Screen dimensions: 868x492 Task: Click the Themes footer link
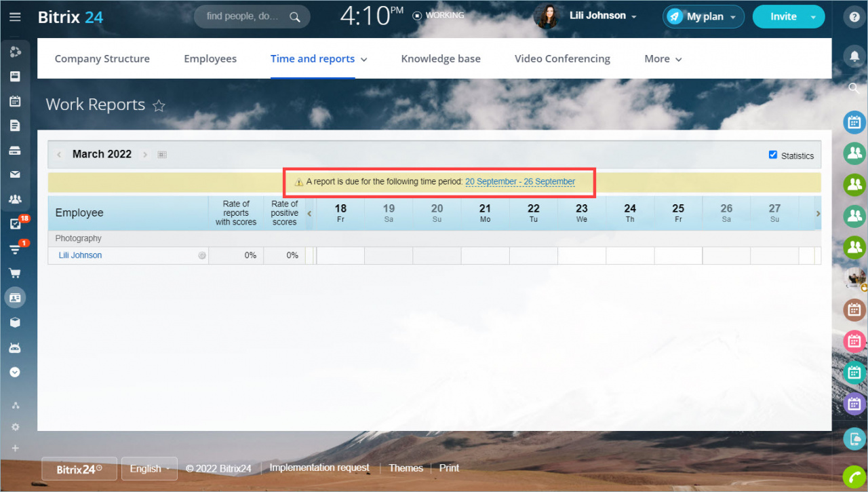pyautogui.click(x=406, y=468)
